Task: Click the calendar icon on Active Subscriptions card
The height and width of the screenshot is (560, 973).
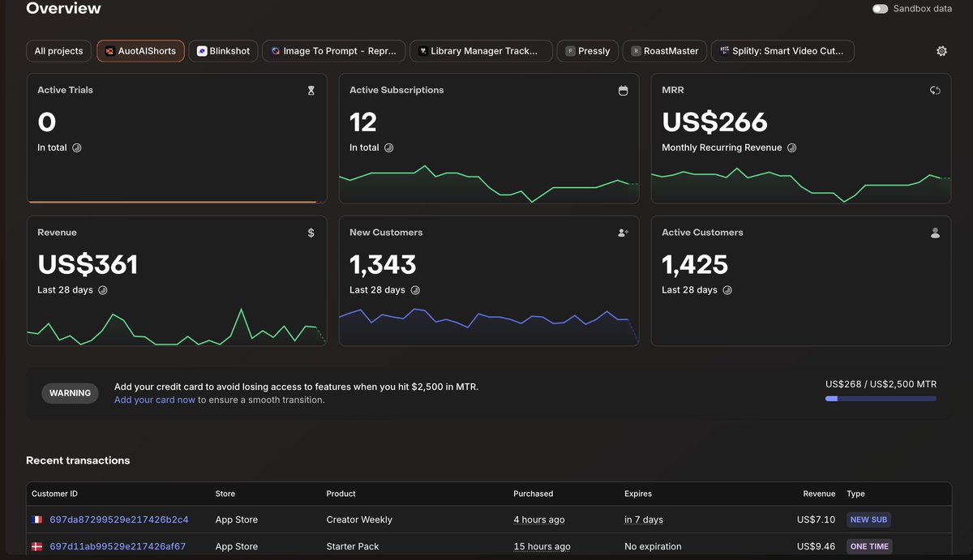Action: tap(623, 91)
